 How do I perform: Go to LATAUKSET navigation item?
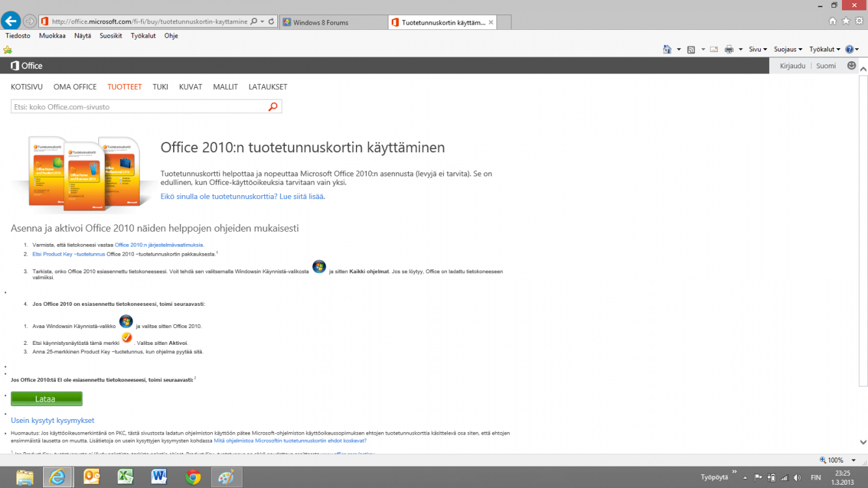tap(267, 87)
